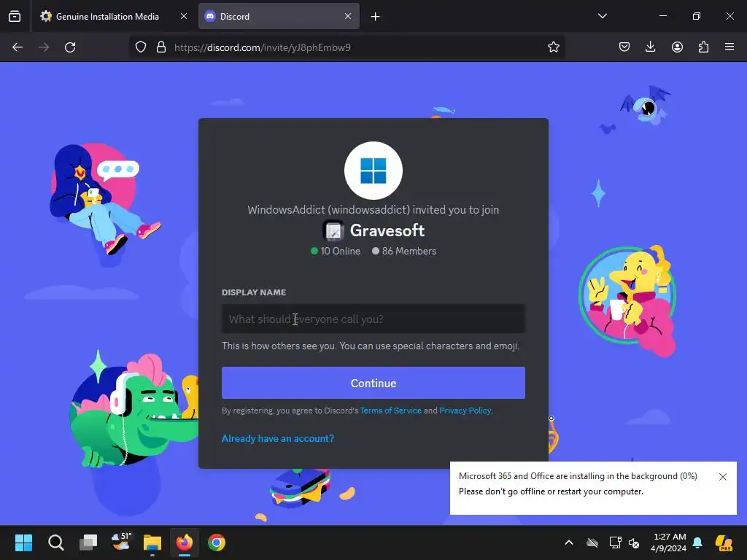Launch Google Chrome from taskbar
This screenshot has height=560, width=747.
tap(217, 542)
